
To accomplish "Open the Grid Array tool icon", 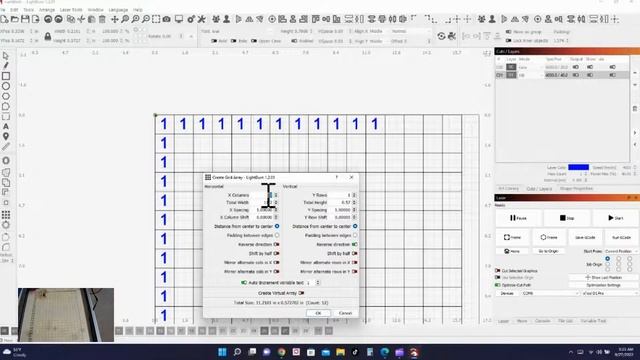I will [6, 215].
